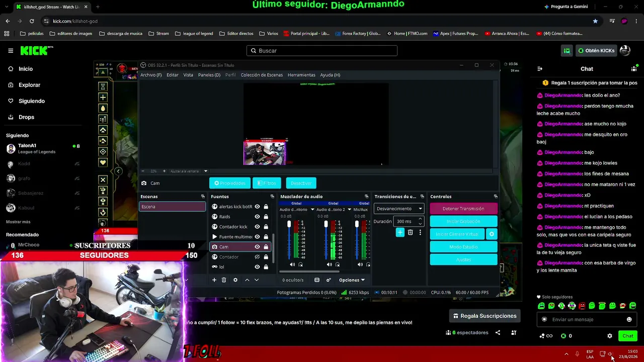Adjust Audio del escritorio 2 volume slider
This screenshot has width=644, height=362.
(x=326, y=224)
